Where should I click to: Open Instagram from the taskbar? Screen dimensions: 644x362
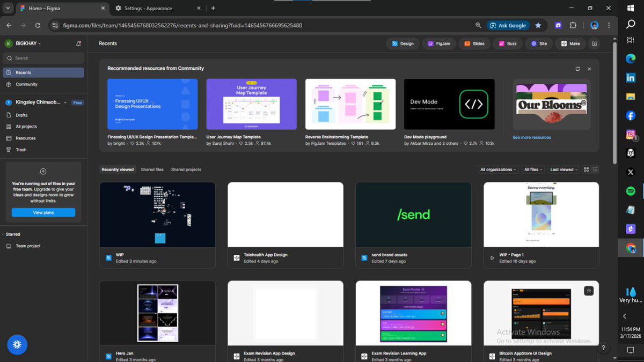click(631, 135)
